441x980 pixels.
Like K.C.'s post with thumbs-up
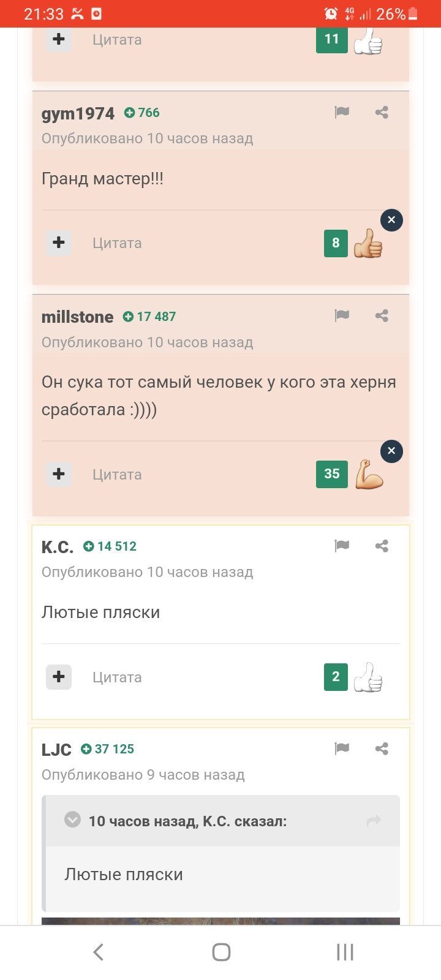tap(368, 677)
